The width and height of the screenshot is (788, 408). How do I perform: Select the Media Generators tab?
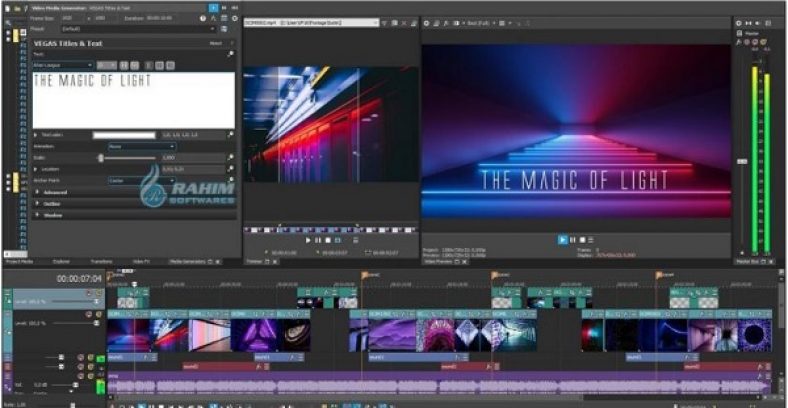[x=187, y=262]
